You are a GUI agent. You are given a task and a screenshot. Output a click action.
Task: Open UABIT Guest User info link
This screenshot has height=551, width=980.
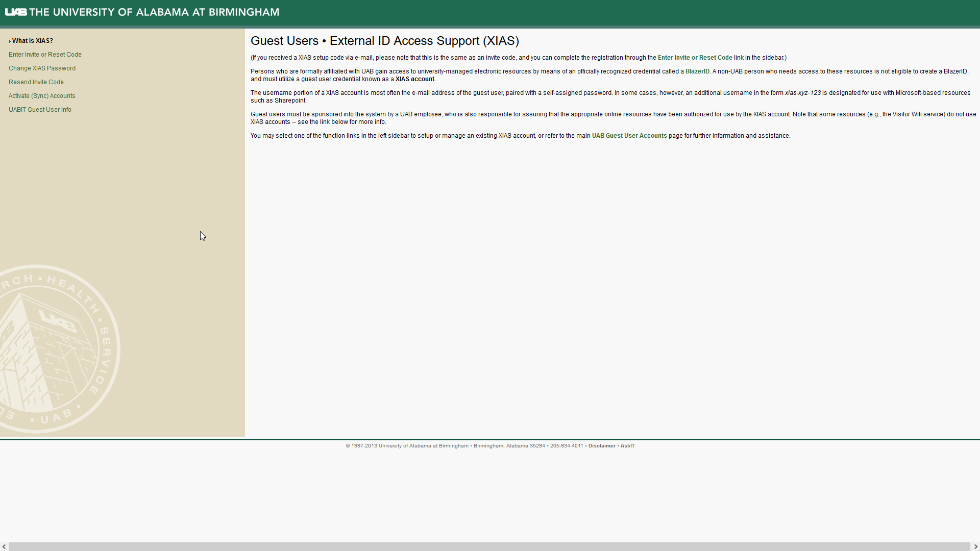tap(40, 110)
